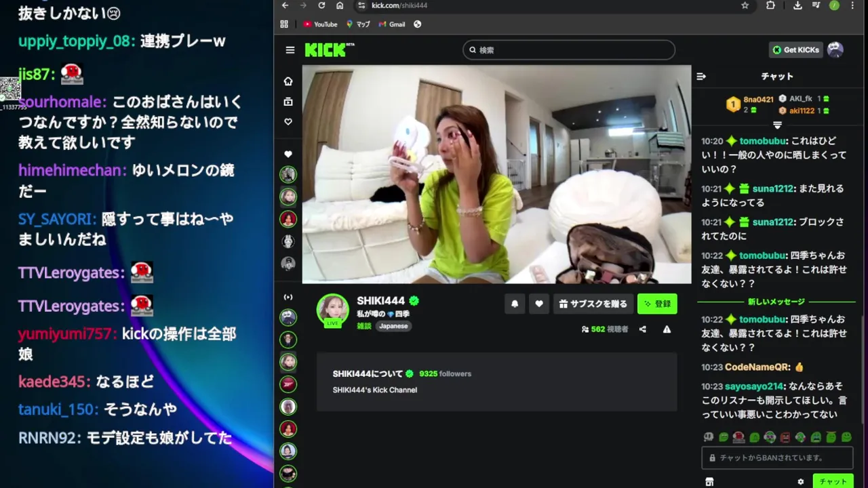868x488 pixels.
Task: Expand the chat leaderboard chevron
Action: tap(777, 125)
